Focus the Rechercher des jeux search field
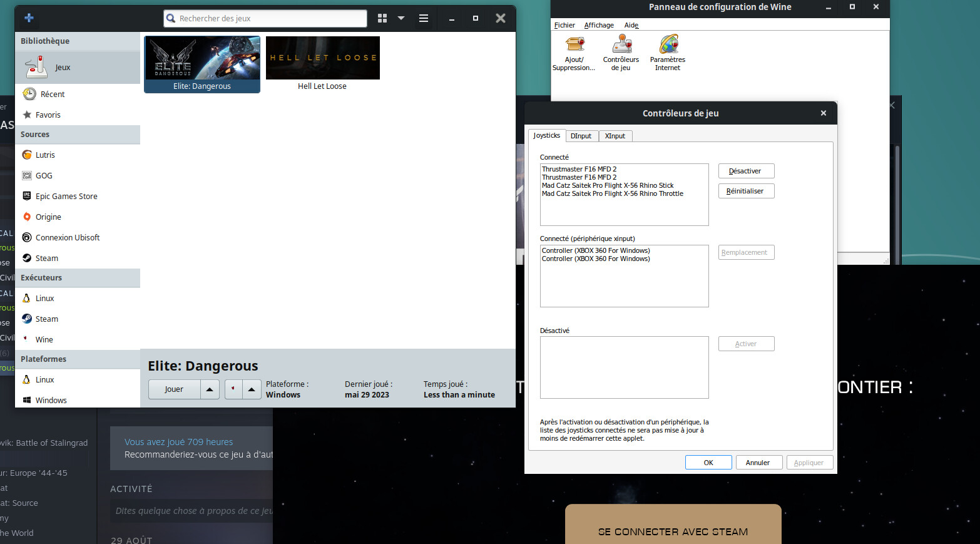 [x=265, y=18]
